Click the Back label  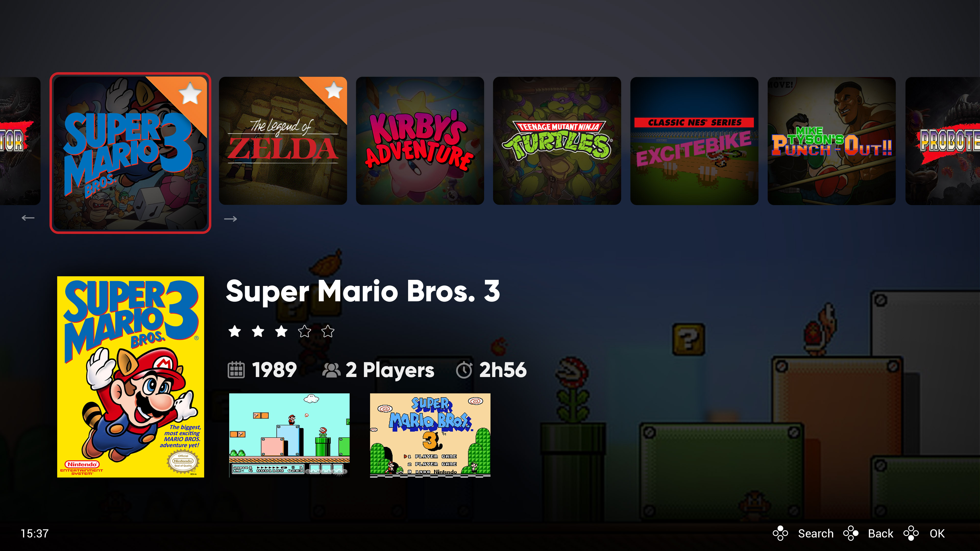click(880, 533)
